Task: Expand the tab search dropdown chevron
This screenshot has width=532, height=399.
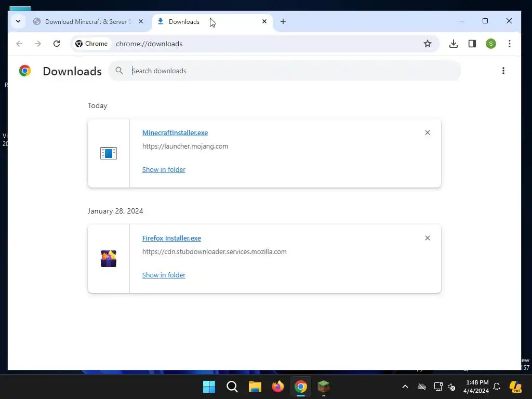Action: (18, 21)
